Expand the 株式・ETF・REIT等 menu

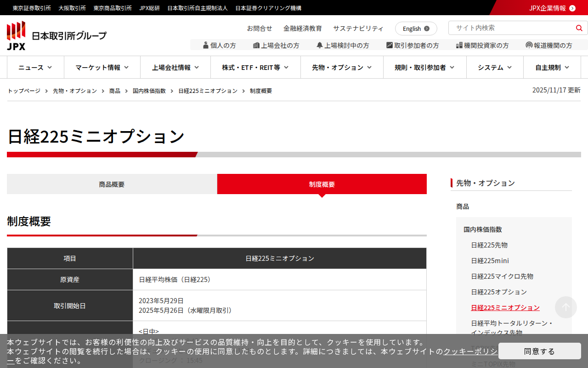click(x=255, y=67)
